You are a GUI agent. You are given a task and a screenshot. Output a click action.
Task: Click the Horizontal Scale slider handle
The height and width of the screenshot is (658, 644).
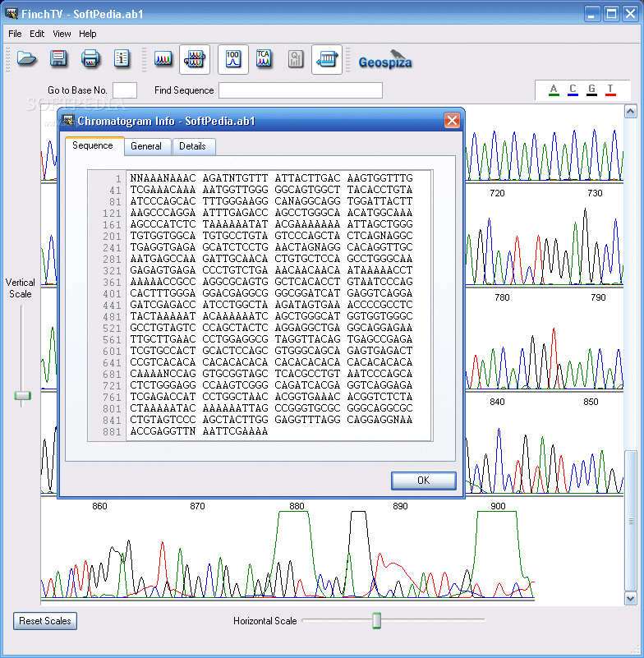coord(377,620)
